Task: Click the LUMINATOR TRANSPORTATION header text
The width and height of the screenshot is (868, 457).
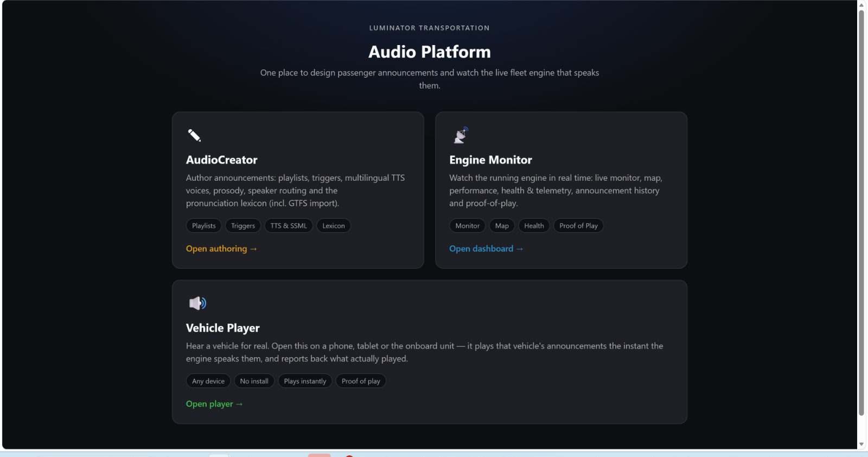Action: (x=430, y=28)
